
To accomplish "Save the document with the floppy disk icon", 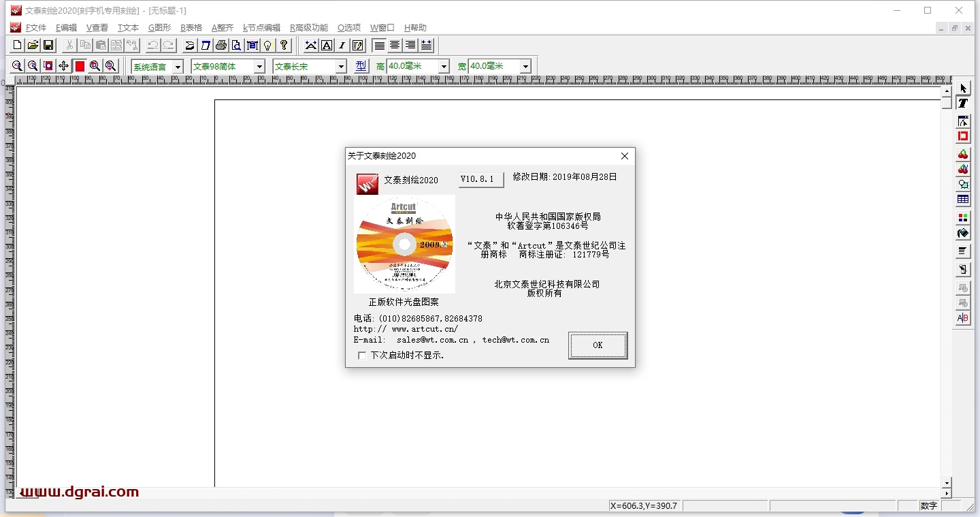I will click(x=48, y=45).
